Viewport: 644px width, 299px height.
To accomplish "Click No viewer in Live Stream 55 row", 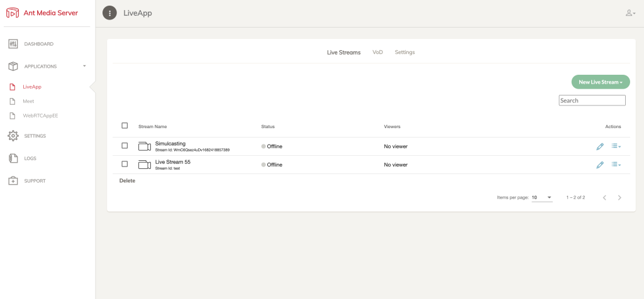I will tap(396, 165).
